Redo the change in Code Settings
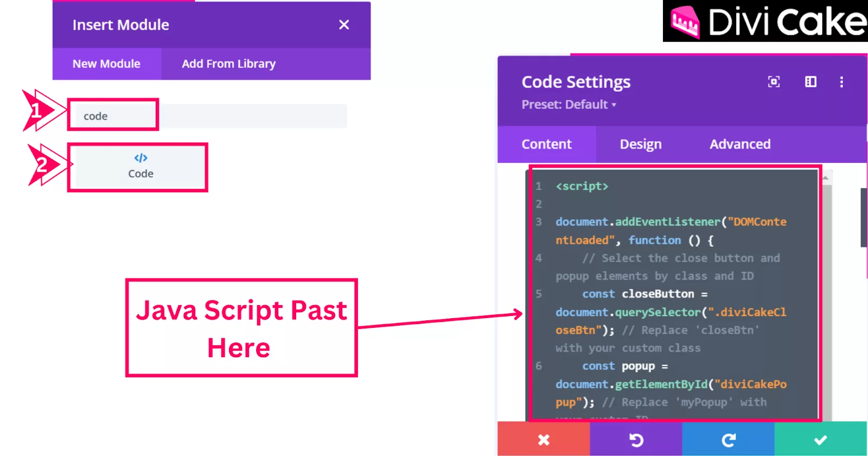 [728, 439]
